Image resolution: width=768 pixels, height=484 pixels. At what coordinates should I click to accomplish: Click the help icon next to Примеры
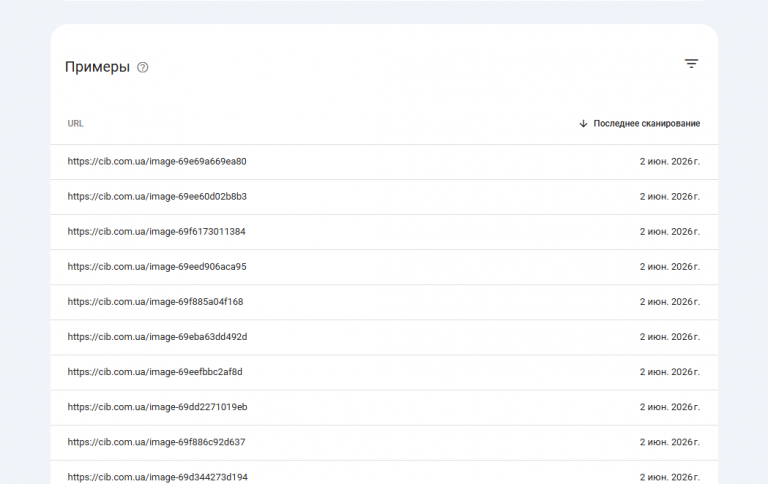coord(143,67)
